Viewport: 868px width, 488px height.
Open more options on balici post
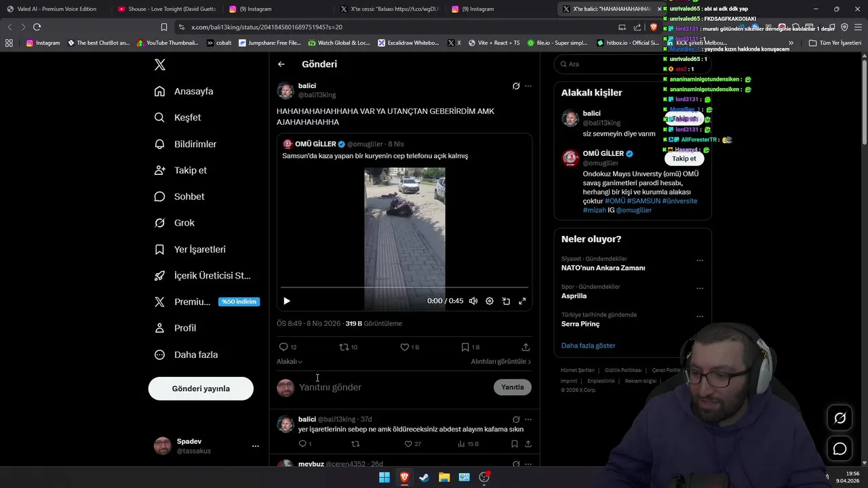pos(528,86)
